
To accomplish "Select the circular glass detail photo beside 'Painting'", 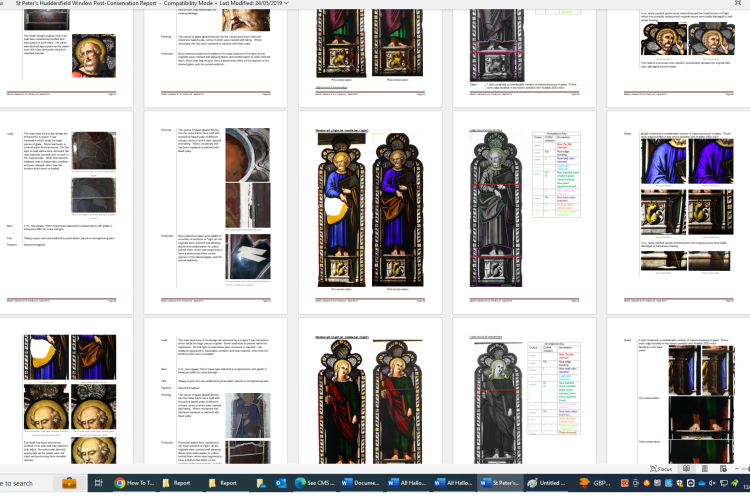I will [x=248, y=155].
